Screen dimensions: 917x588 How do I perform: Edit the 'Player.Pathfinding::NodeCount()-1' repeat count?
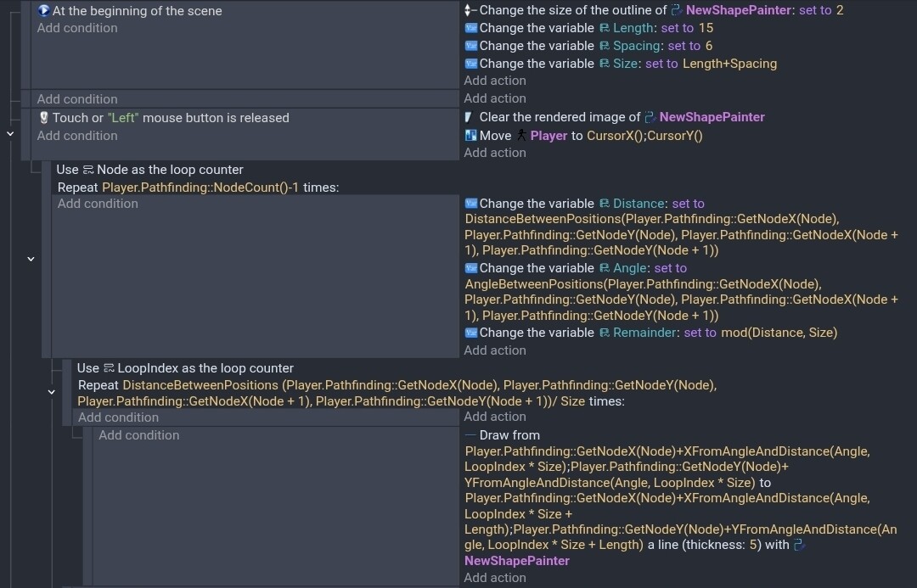(200, 188)
